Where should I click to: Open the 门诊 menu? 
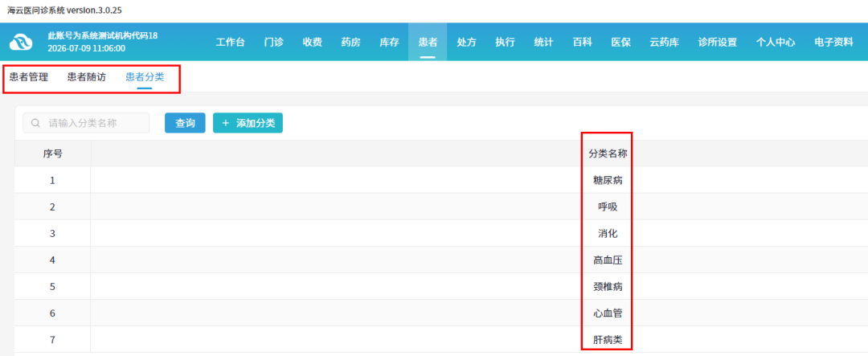(274, 42)
